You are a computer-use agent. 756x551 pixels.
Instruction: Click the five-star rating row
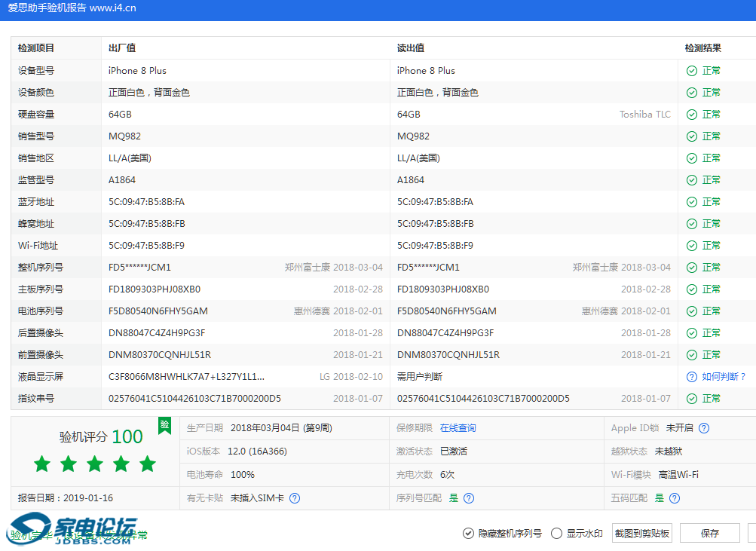pos(95,464)
